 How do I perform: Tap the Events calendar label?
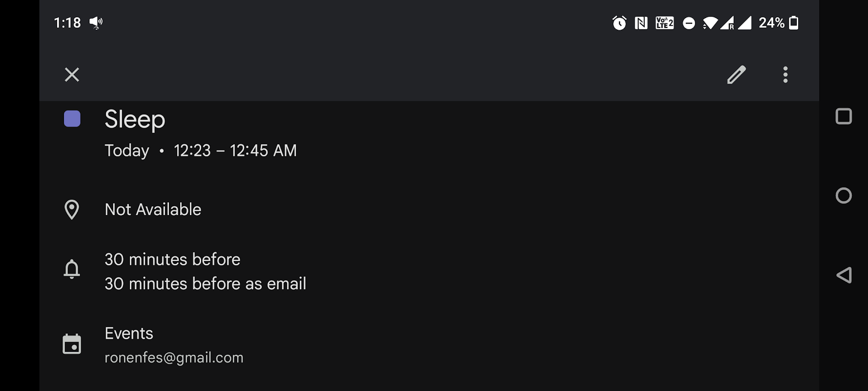tap(129, 333)
